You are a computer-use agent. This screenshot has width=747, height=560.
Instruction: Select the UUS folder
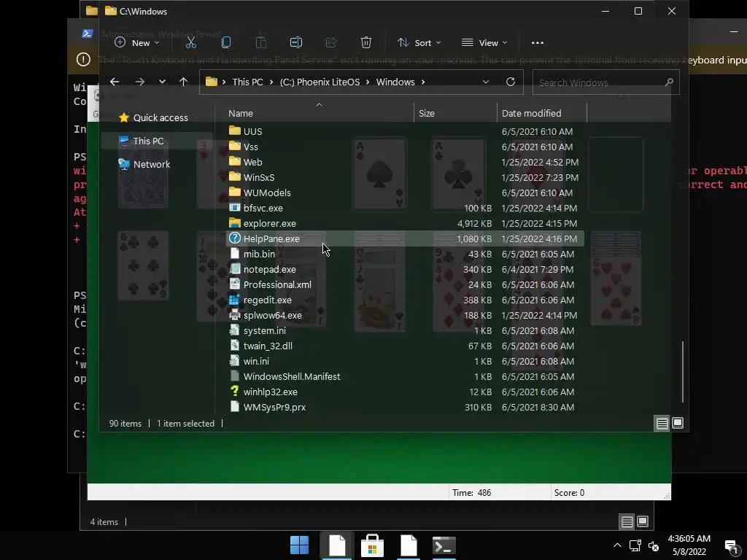404,131
